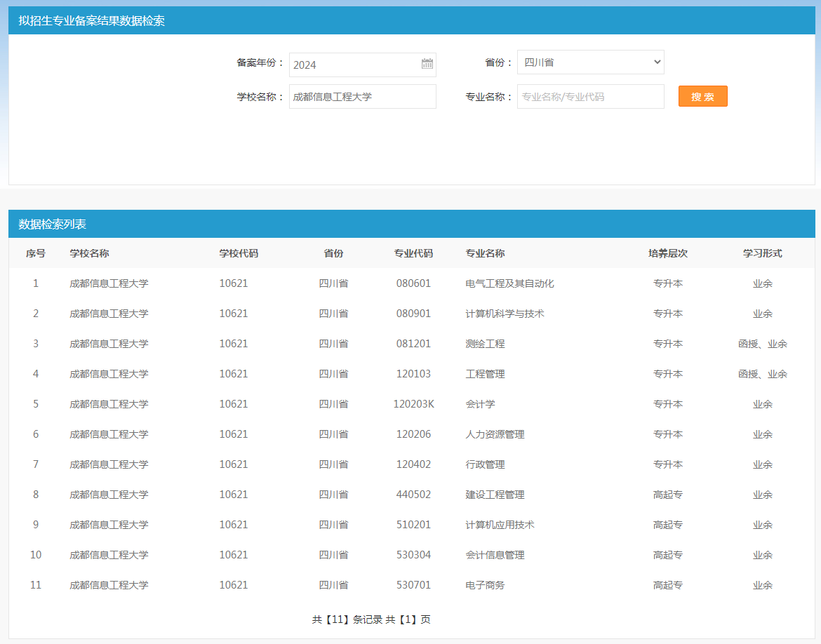Click the 数据检索列表 panel header
Image resolution: width=821 pixels, height=644 pixels.
tap(53, 224)
